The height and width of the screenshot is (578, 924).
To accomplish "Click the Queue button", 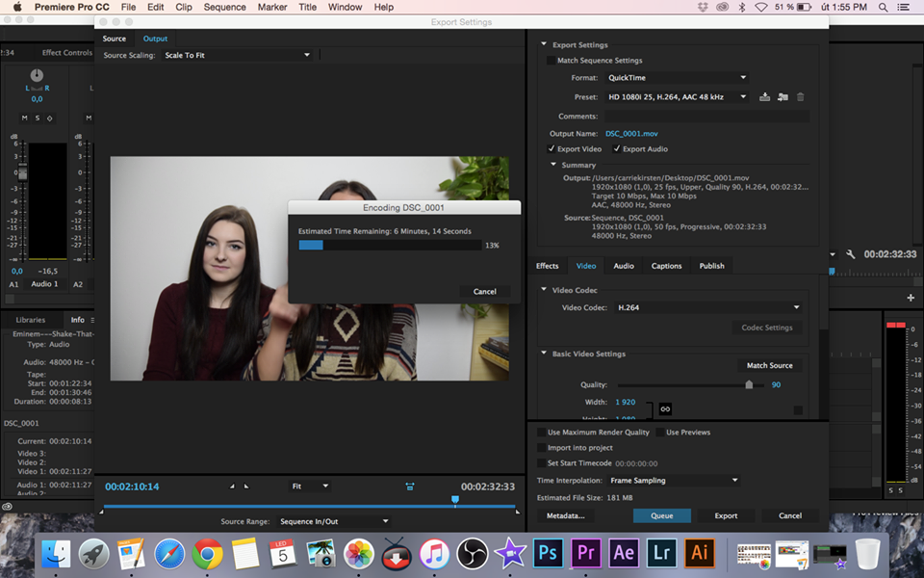I will pos(661,515).
